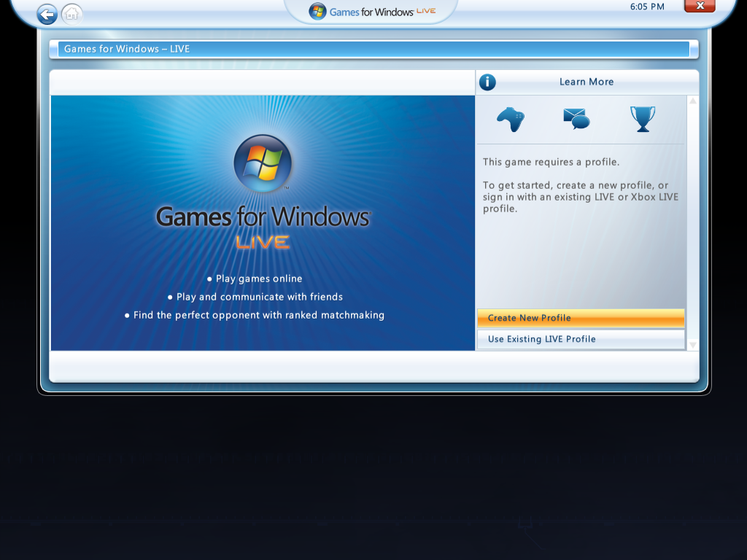Screen dimensions: 747x560
Task: Click the text 'This game requires a profile.'
Action: 551,162
